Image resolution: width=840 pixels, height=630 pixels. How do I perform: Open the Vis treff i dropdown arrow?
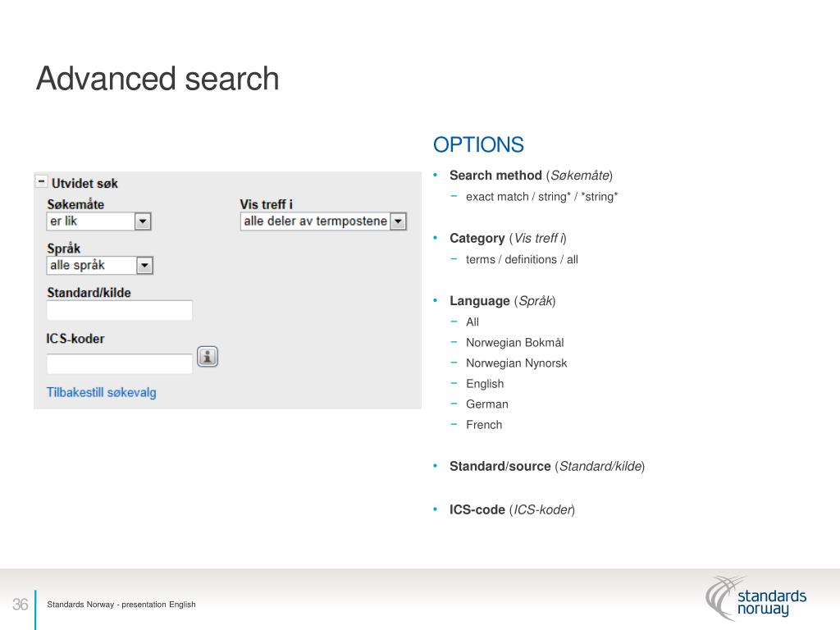tap(398, 221)
